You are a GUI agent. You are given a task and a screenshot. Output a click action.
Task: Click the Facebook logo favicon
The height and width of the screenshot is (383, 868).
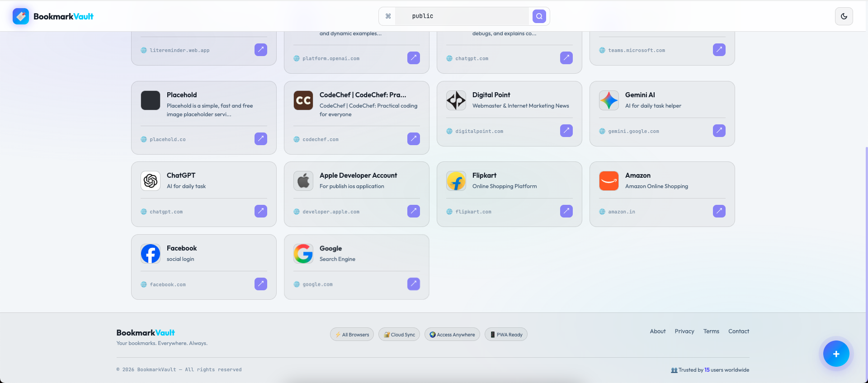click(151, 254)
